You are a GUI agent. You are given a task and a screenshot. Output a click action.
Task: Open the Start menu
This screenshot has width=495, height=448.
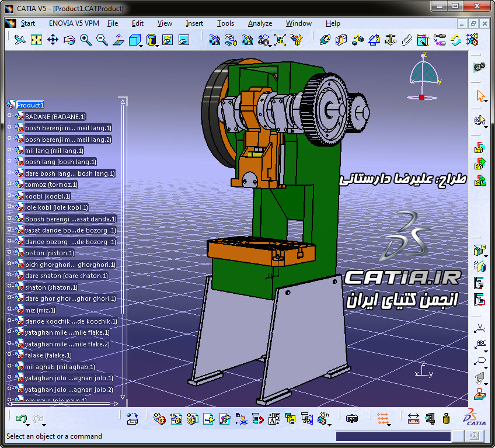click(x=28, y=23)
